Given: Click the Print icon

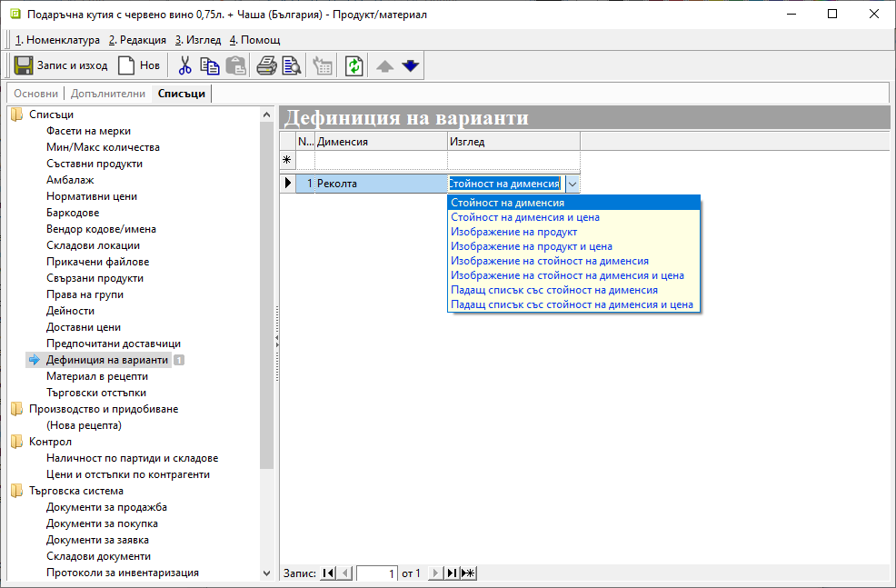Looking at the screenshot, I should pyautogui.click(x=266, y=65).
